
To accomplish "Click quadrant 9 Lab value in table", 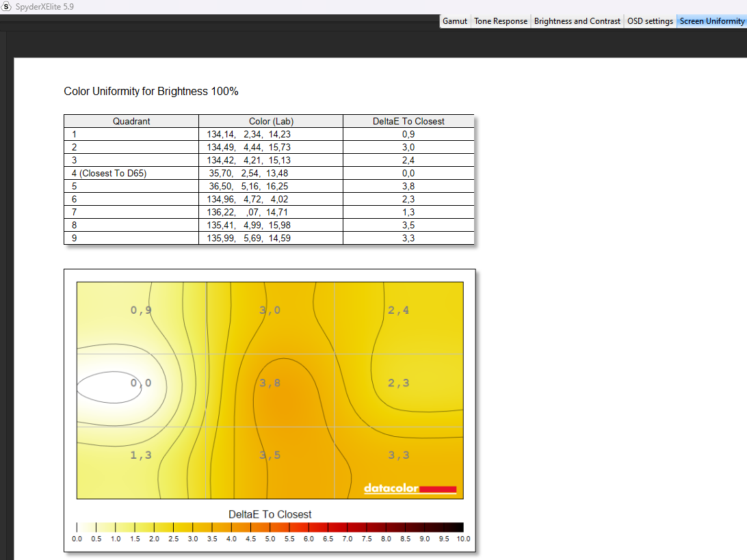I will pyautogui.click(x=249, y=238).
